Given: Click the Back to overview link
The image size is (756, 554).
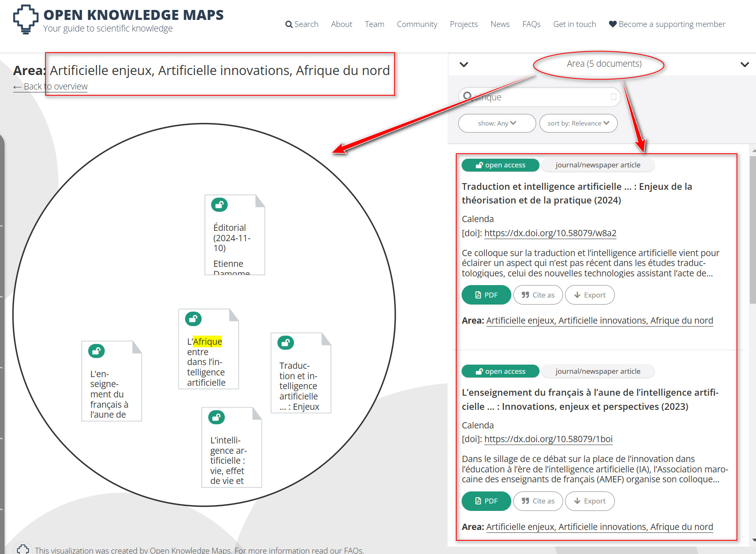Looking at the screenshot, I should [50, 86].
